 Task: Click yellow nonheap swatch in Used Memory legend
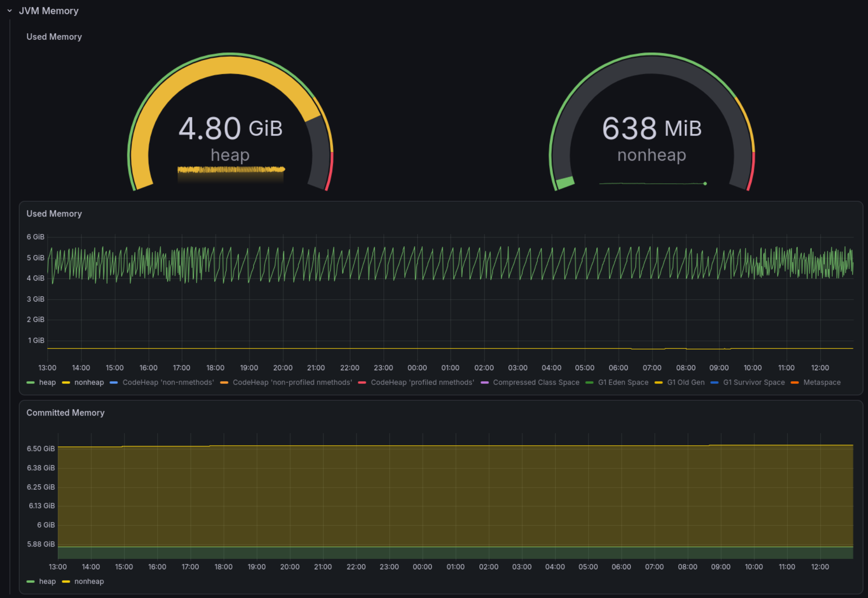tap(66, 382)
